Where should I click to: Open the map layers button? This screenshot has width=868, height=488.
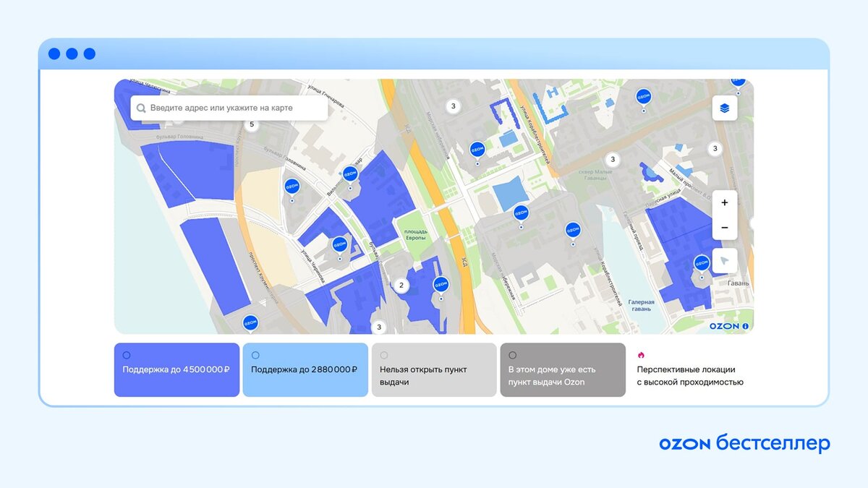[x=725, y=109]
